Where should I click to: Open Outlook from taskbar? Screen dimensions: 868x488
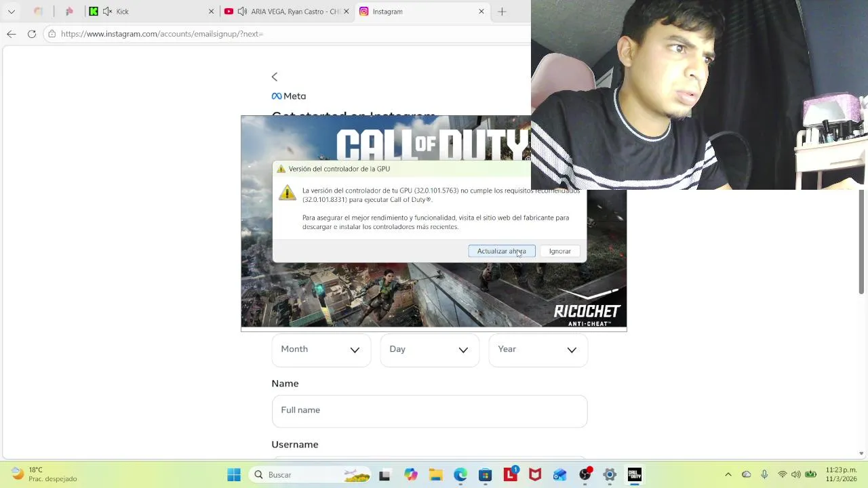(560, 475)
